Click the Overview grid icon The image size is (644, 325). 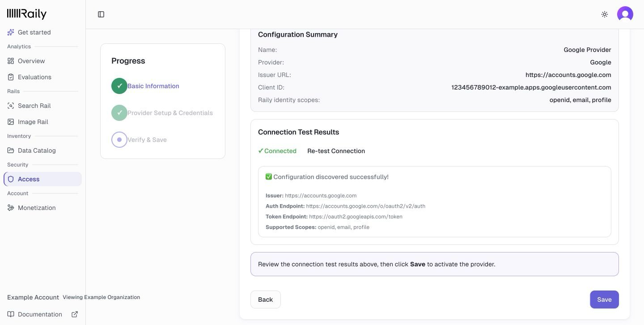click(11, 61)
